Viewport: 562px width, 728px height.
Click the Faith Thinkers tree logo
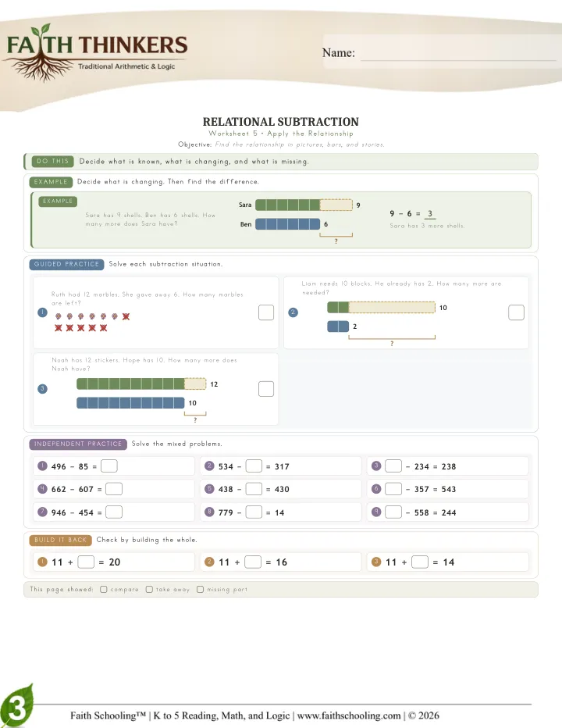click(x=97, y=52)
